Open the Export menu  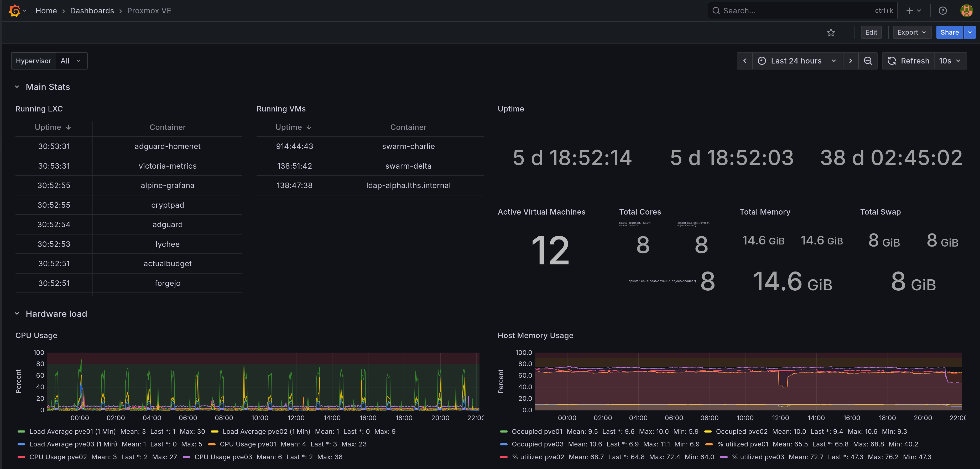[x=911, y=33]
